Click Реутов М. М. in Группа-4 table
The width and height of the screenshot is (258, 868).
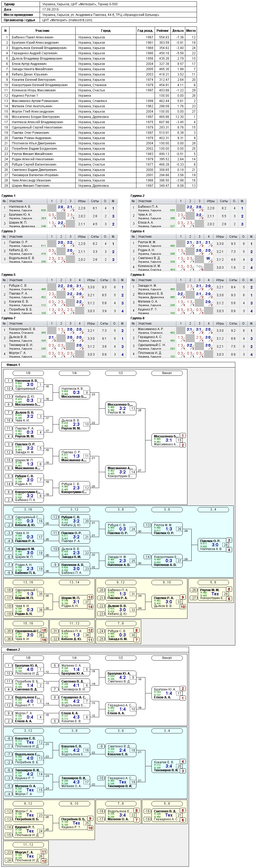click(147, 242)
